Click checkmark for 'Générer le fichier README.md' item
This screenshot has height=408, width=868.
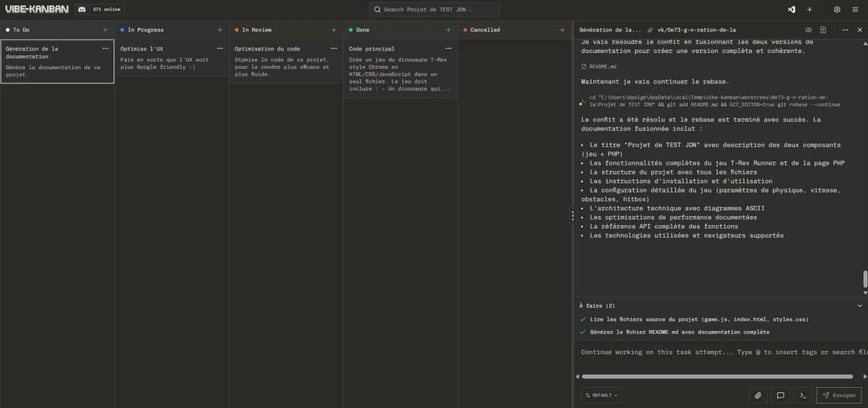(583, 332)
